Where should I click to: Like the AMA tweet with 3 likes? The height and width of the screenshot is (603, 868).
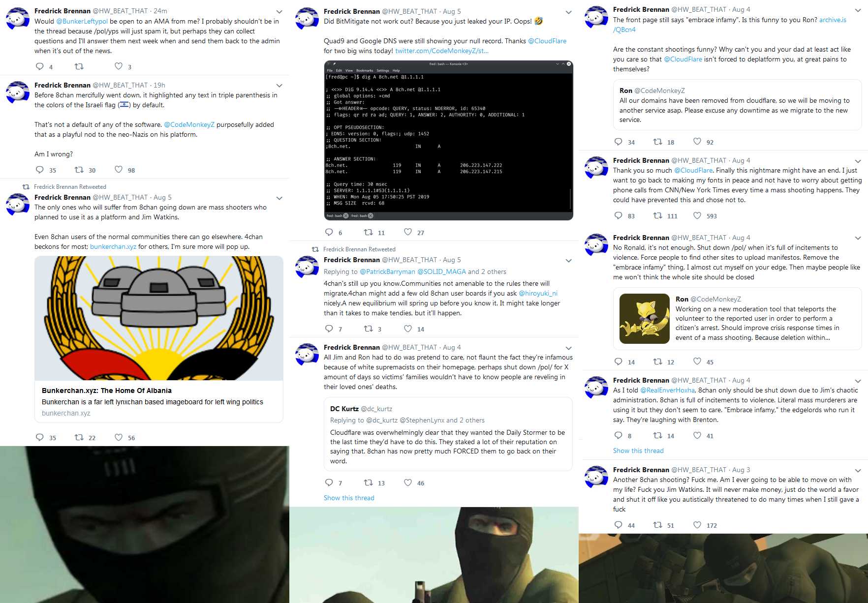(x=119, y=66)
